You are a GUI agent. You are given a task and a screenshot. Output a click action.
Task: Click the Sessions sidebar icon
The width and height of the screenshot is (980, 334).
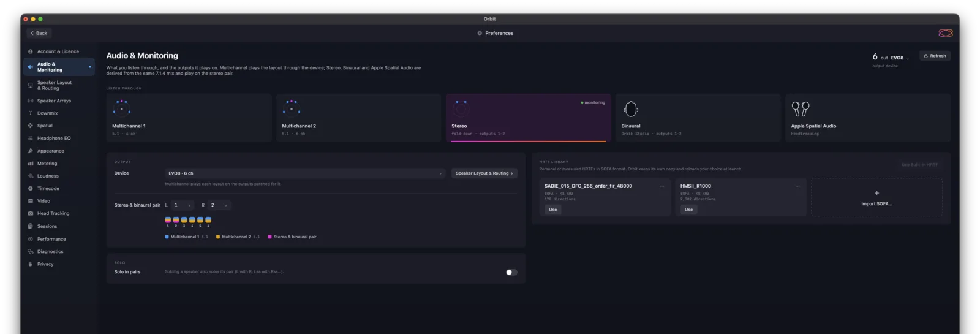(31, 226)
